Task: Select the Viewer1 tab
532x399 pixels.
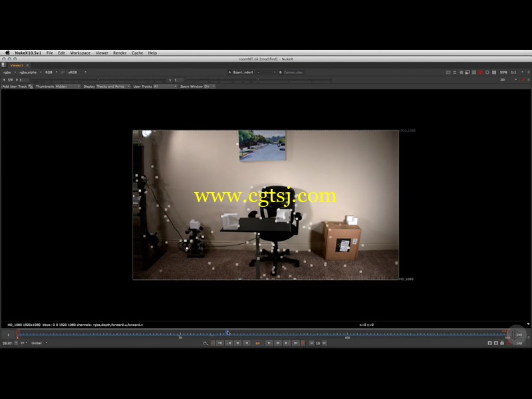Action: tap(17, 65)
